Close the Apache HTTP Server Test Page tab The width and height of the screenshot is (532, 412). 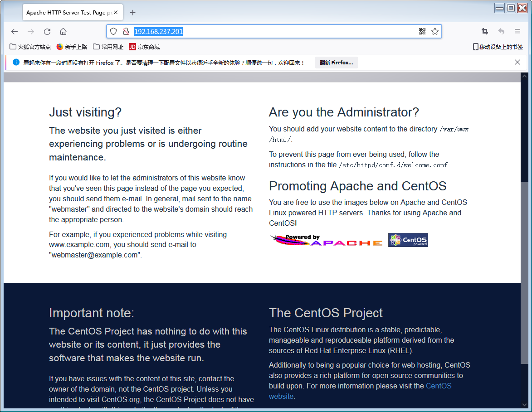[x=116, y=12]
